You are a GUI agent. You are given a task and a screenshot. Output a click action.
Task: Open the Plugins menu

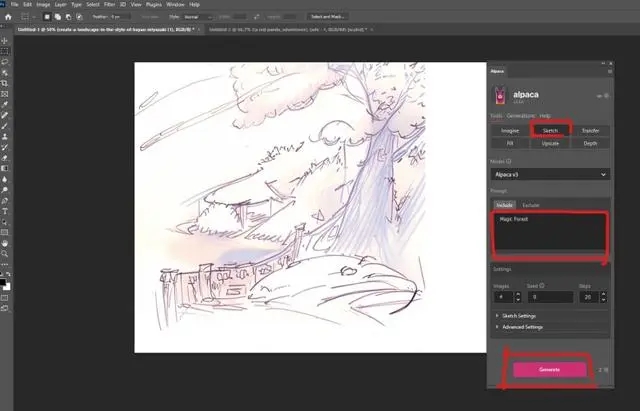click(x=153, y=4)
